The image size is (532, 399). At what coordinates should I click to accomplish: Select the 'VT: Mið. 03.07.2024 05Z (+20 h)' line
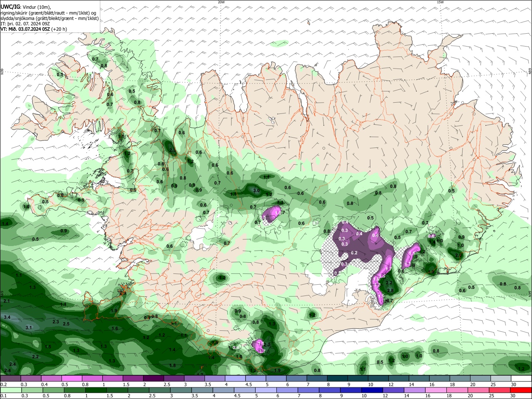[x=34, y=29]
